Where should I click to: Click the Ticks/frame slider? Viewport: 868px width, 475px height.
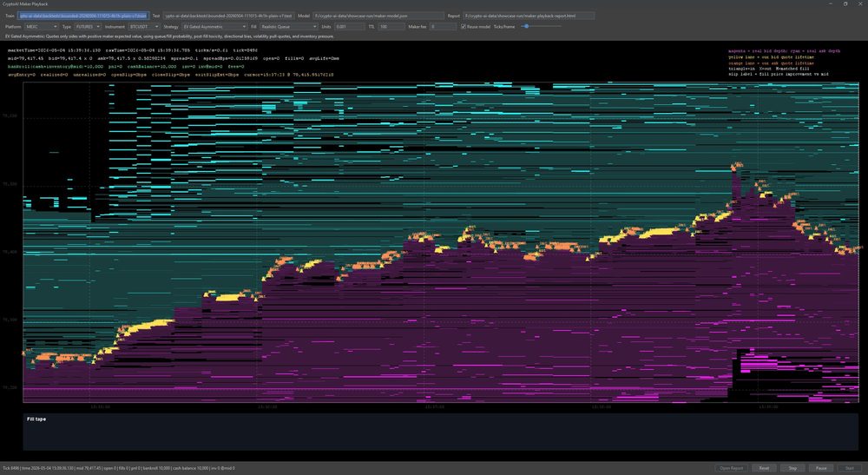tap(541, 26)
